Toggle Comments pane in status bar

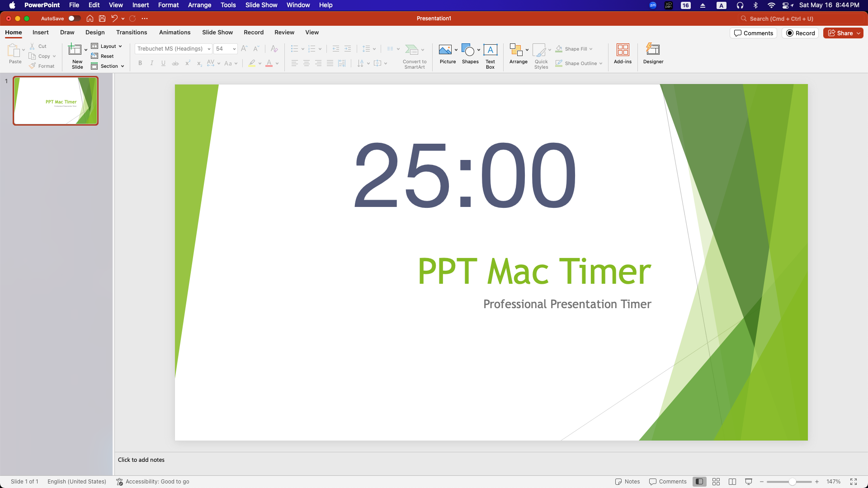668,482
